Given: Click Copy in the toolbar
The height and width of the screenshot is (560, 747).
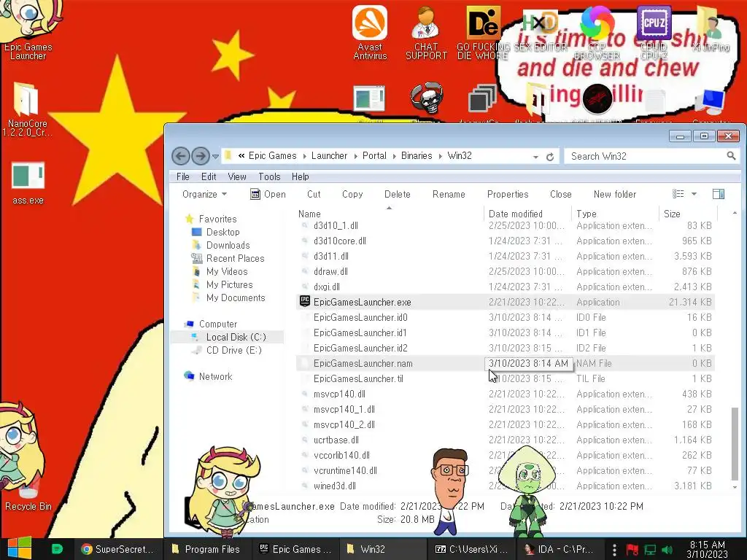Looking at the screenshot, I should 352,194.
